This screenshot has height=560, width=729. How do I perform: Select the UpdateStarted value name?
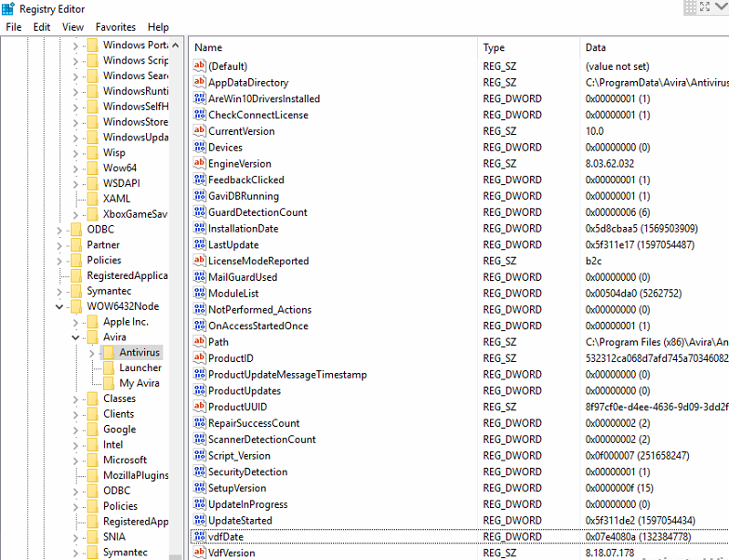pos(240,520)
